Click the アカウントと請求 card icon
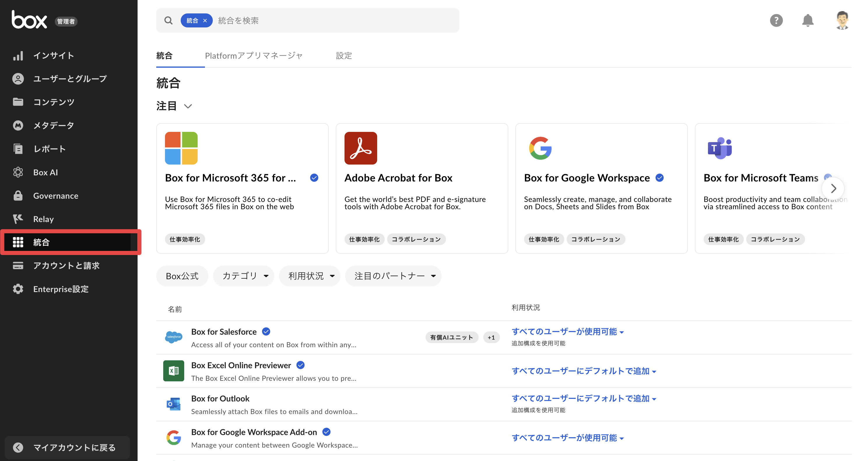The height and width of the screenshot is (461, 868). pyautogui.click(x=18, y=266)
